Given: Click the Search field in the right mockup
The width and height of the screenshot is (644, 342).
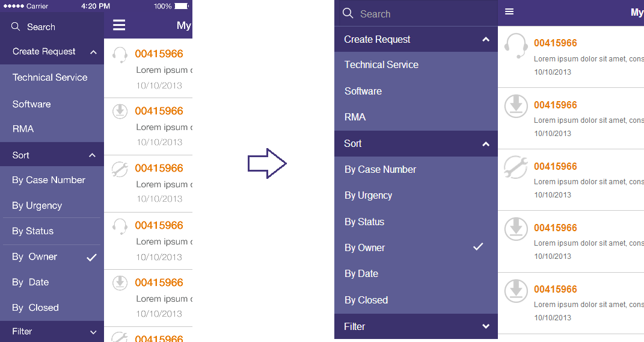Looking at the screenshot, I should (x=416, y=14).
